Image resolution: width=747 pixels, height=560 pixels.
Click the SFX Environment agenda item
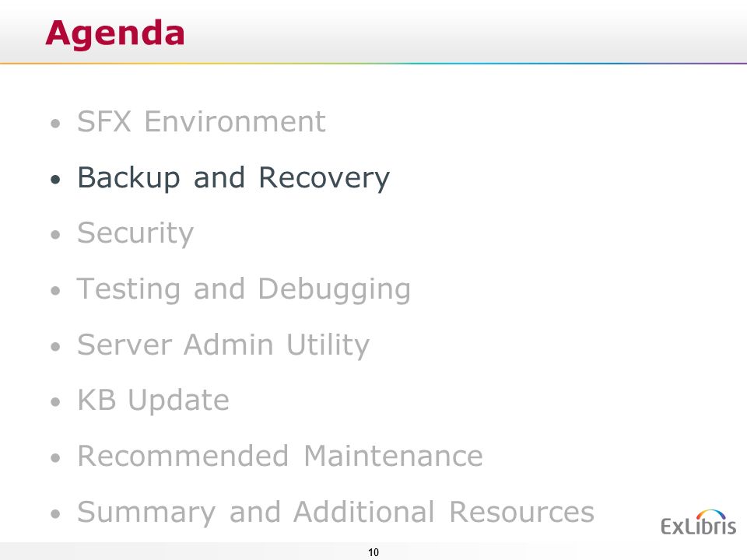[201, 121]
